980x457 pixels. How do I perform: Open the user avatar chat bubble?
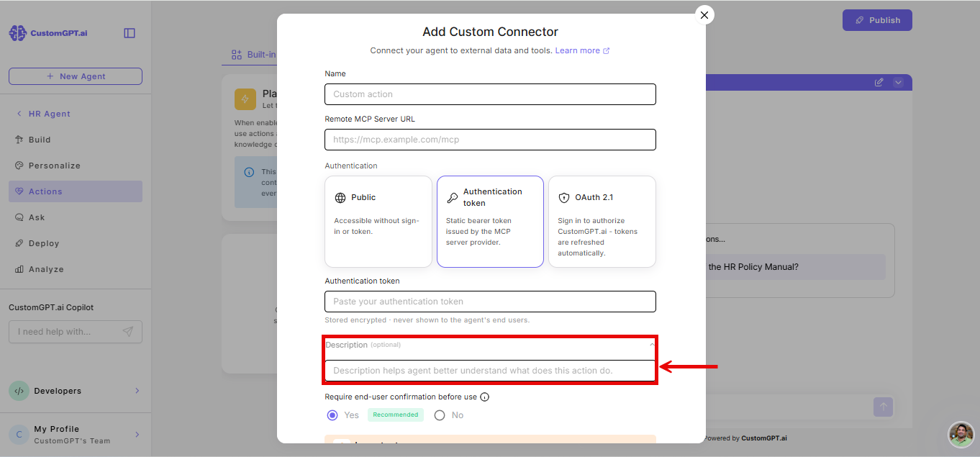[961, 434]
